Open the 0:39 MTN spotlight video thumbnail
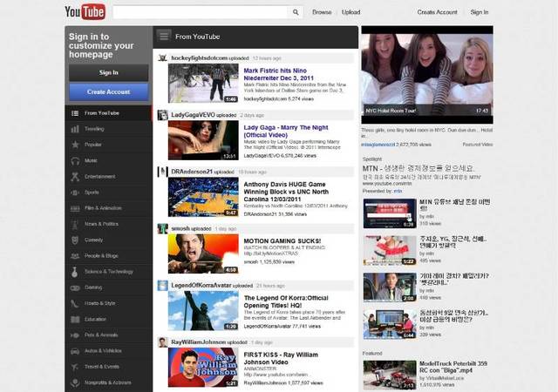 click(390, 213)
